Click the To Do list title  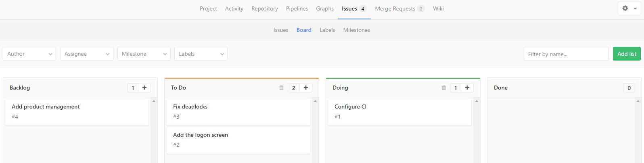(x=178, y=88)
